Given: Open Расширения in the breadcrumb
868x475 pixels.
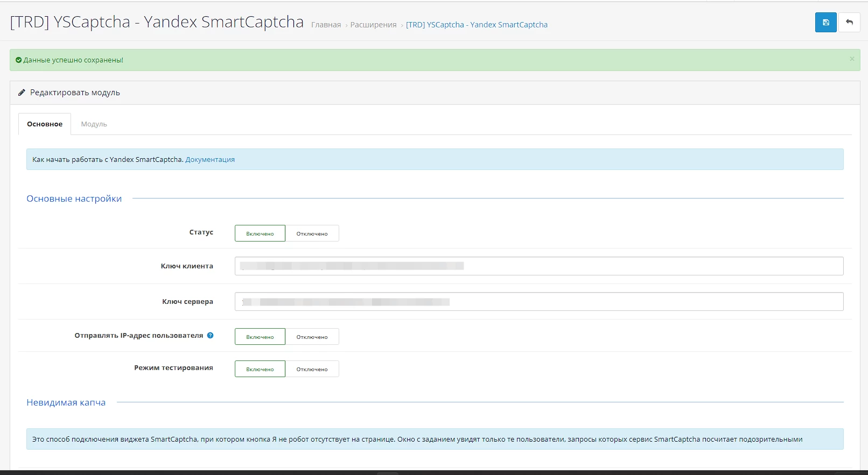Looking at the screenshot, I should (x=373, y=25).
